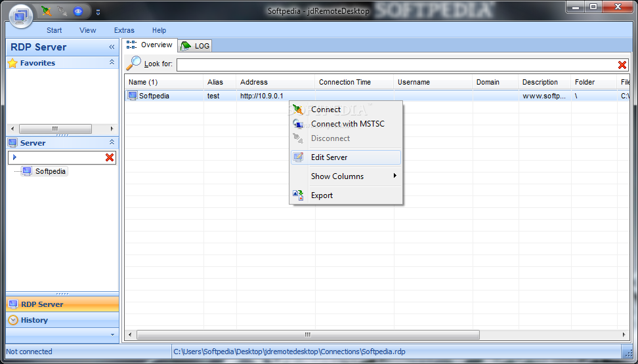Screen dimensions: 638x364
Task: Sort by Domain column header
Action: (495, 82)
